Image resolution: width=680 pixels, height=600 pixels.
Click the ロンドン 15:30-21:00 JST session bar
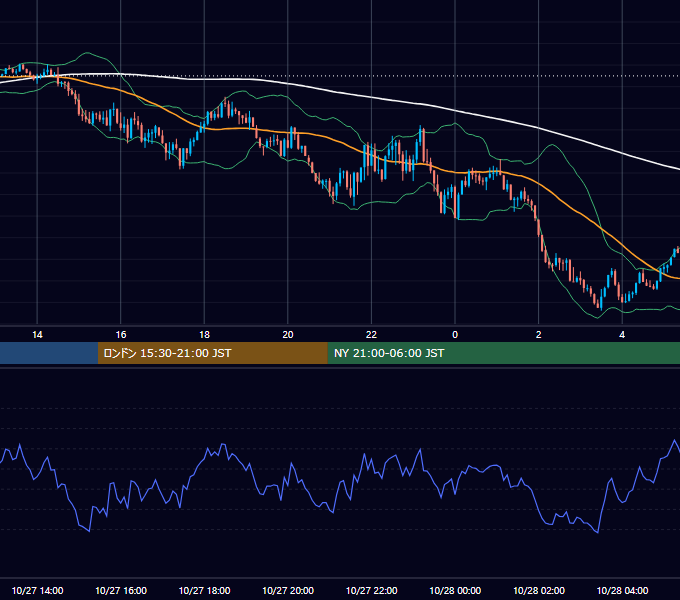coord(212,353)
